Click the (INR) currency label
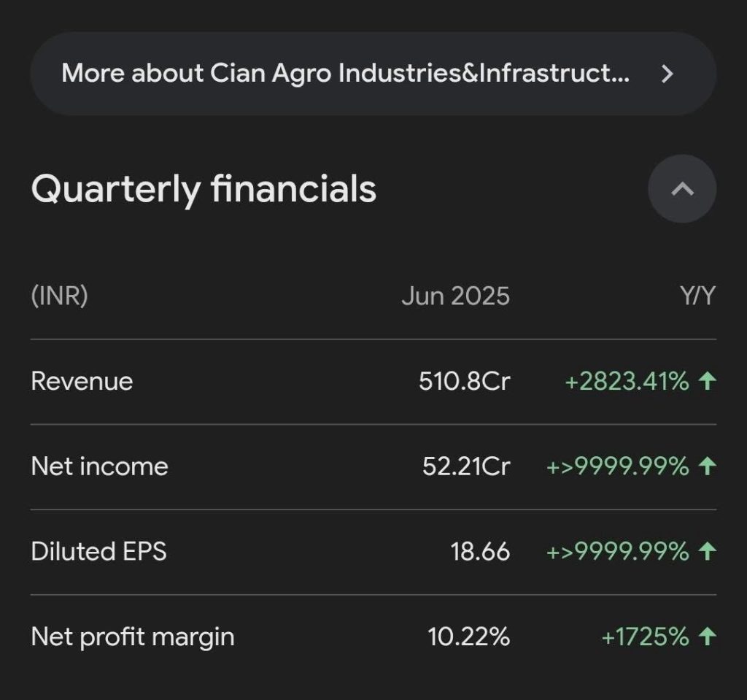 tap(59, 296)
